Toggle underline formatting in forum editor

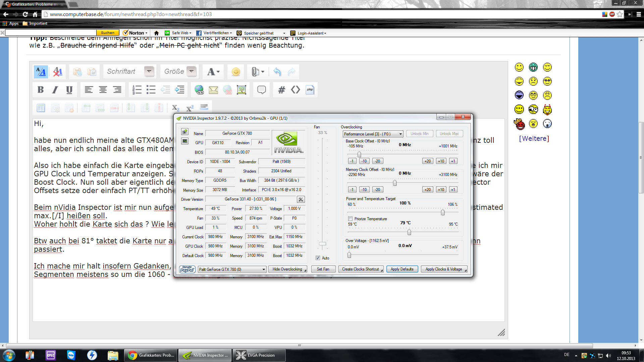69,89
